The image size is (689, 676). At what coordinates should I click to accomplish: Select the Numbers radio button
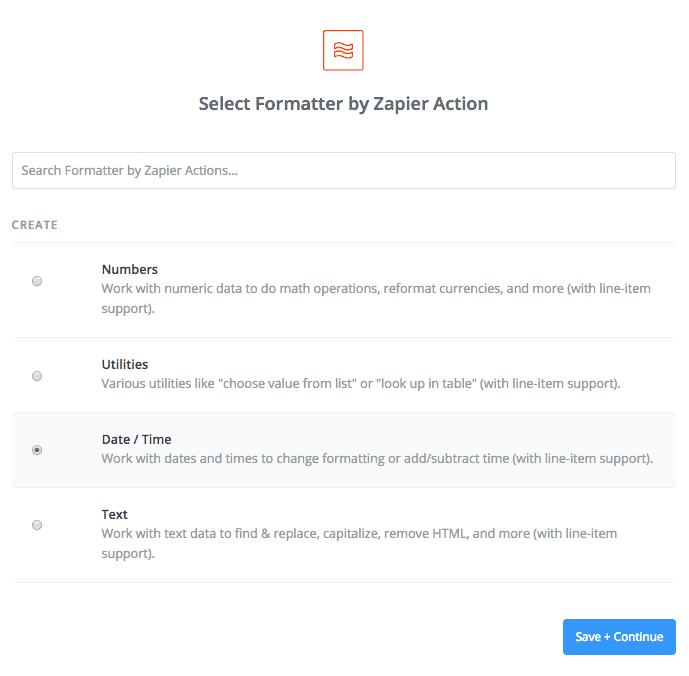point(37,281)
